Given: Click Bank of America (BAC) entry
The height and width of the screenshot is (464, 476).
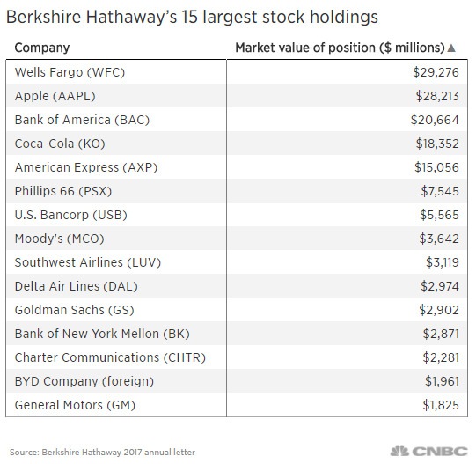Looking at the screenshot, I should 82,120.
